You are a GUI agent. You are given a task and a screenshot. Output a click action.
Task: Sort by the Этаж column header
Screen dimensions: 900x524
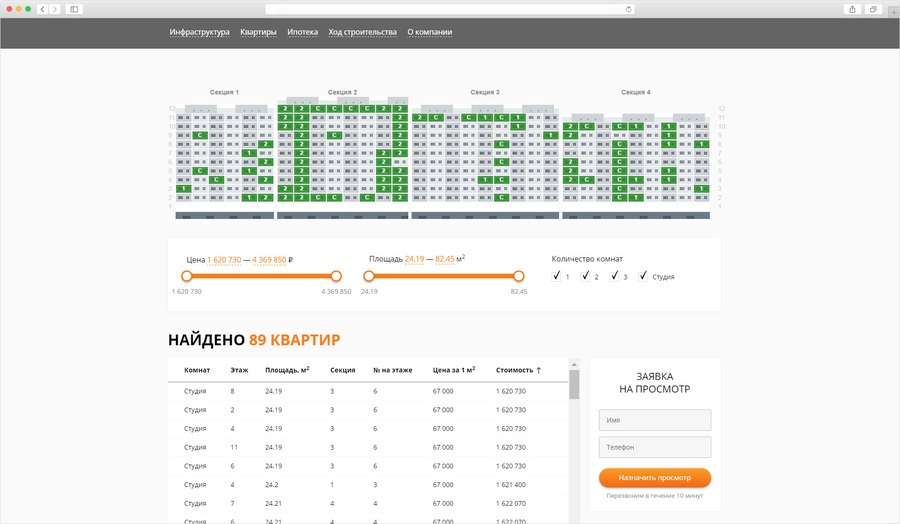click(239, 370)
